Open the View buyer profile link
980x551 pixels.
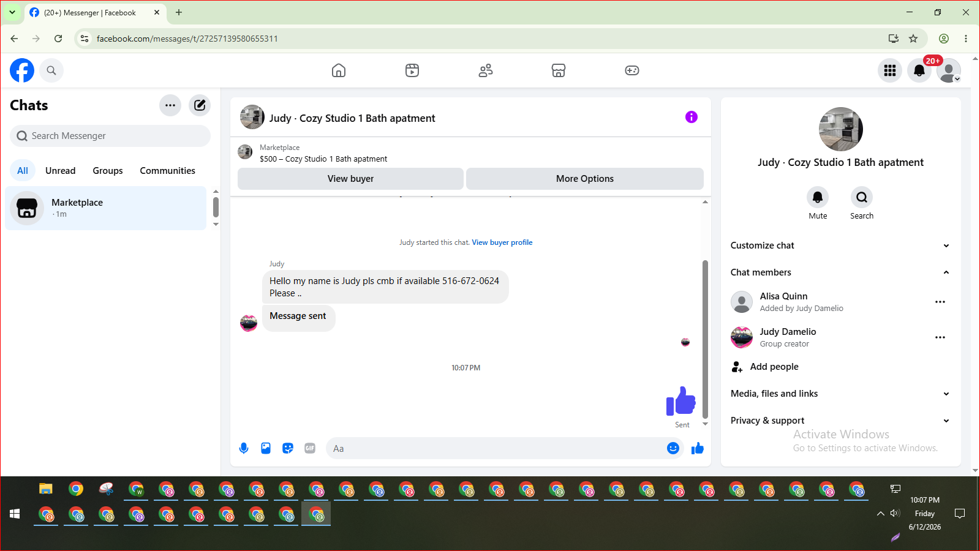[x=502, y=242]
